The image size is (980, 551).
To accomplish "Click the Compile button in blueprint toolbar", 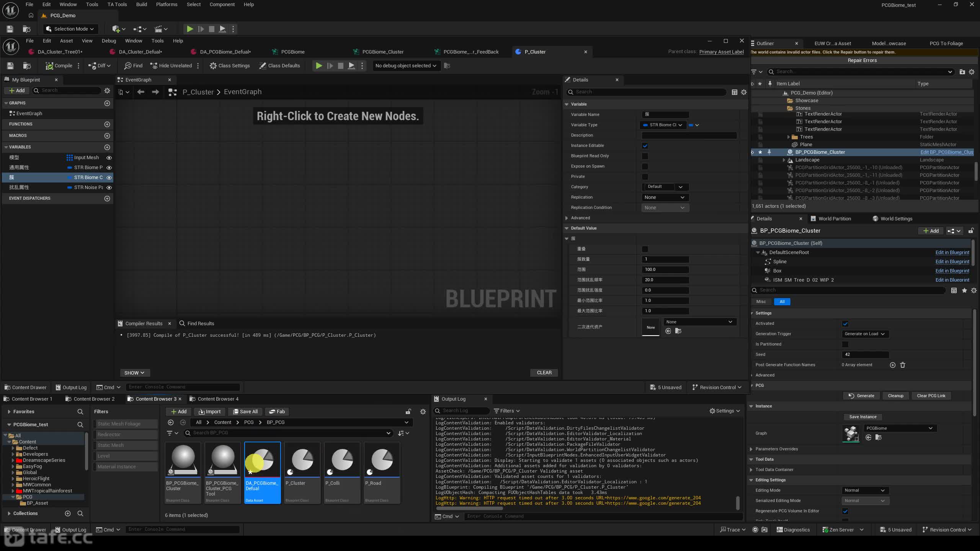I will [x=59, y=66].
